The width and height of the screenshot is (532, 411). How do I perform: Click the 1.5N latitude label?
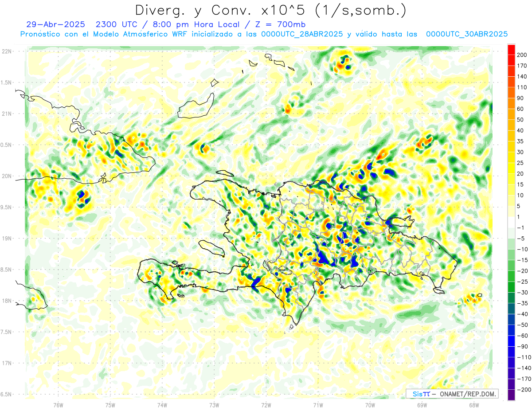pos(7,82)
